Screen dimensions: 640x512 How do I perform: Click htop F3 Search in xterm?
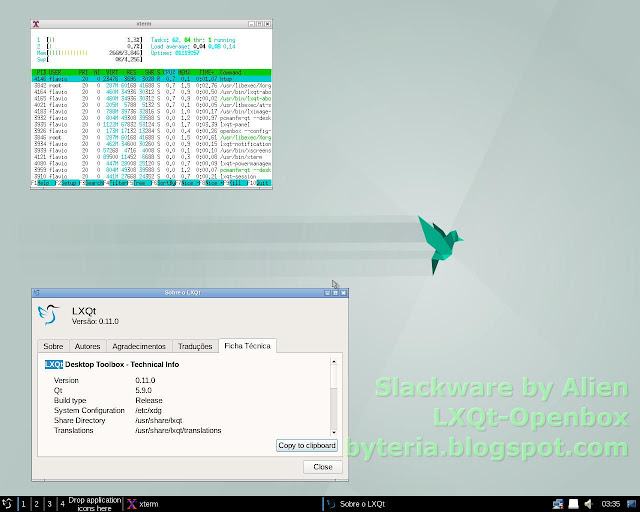pos(92,183)
